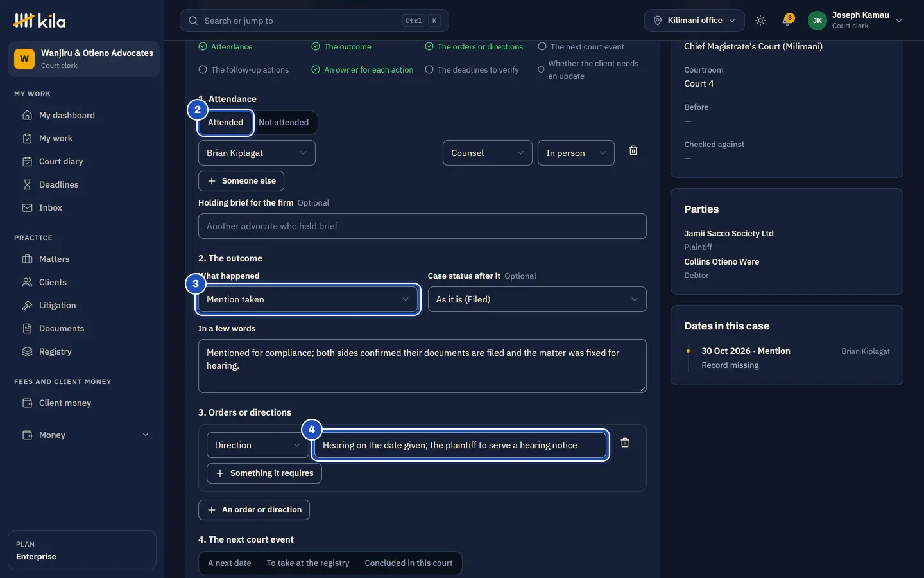Open the notifications bell
Viewport: 924px width, 578px height.
pyautogui.click(x=787, y=21)
